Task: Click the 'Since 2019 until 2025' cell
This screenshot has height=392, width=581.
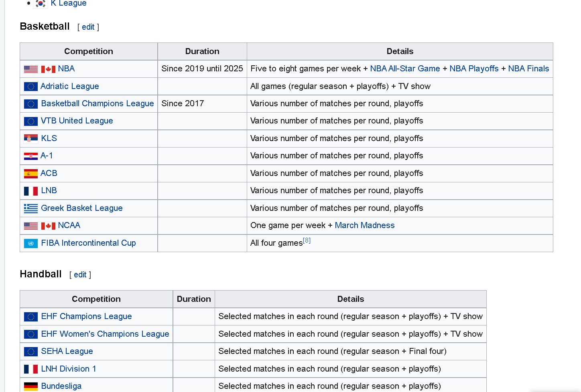Action: click(202, 69)
